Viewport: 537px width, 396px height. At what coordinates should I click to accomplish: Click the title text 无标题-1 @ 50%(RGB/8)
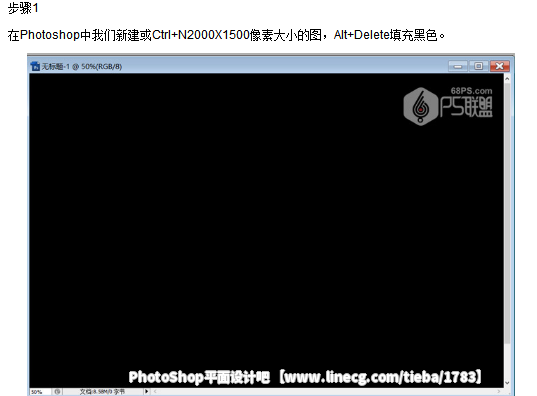[x=82, y=66]
